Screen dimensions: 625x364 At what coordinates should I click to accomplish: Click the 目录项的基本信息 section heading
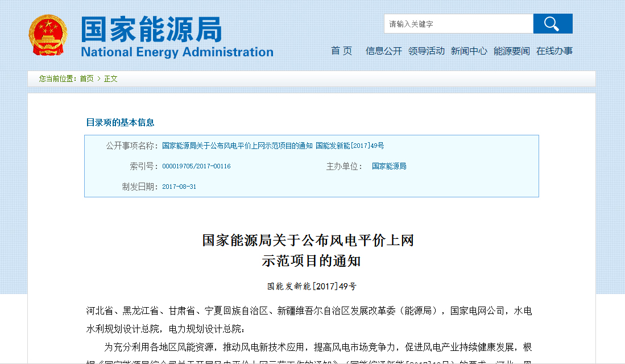pos(120,122)
